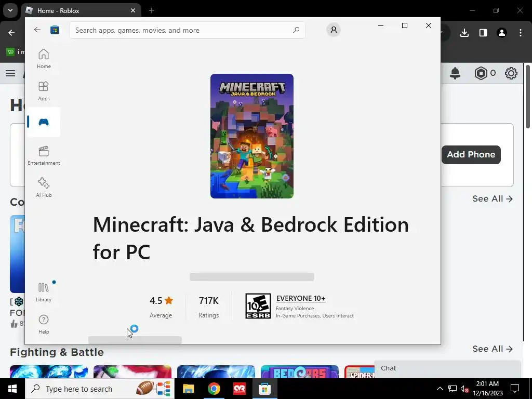This screenshot has height=399, width=532.
Task: Open the Store account profile icon
Action: point(334,30)
